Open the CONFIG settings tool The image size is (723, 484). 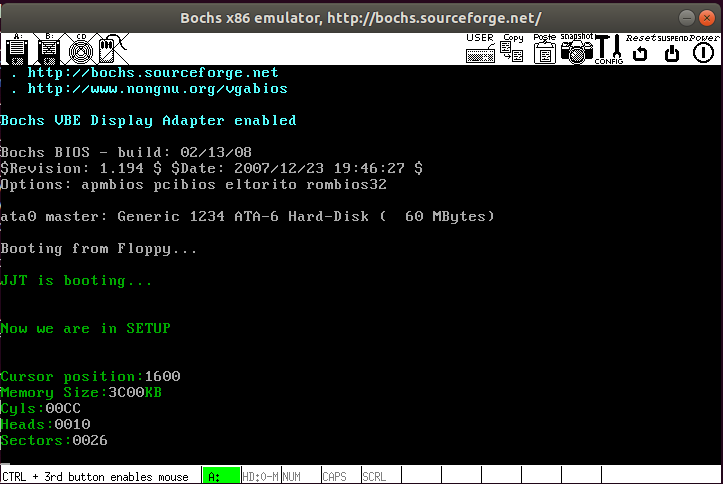coord(608,49)
